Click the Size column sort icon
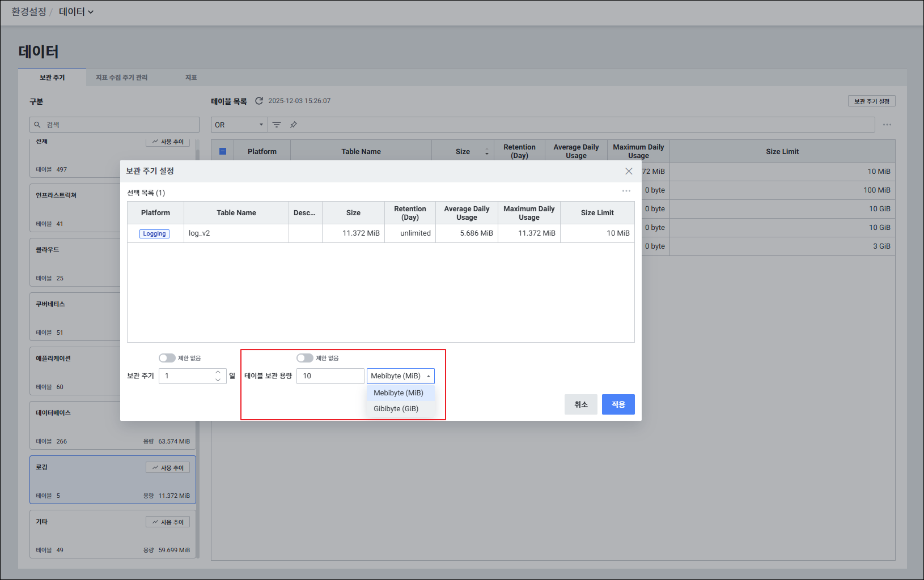This screenshot has width=924, height=580. [486, 152]
